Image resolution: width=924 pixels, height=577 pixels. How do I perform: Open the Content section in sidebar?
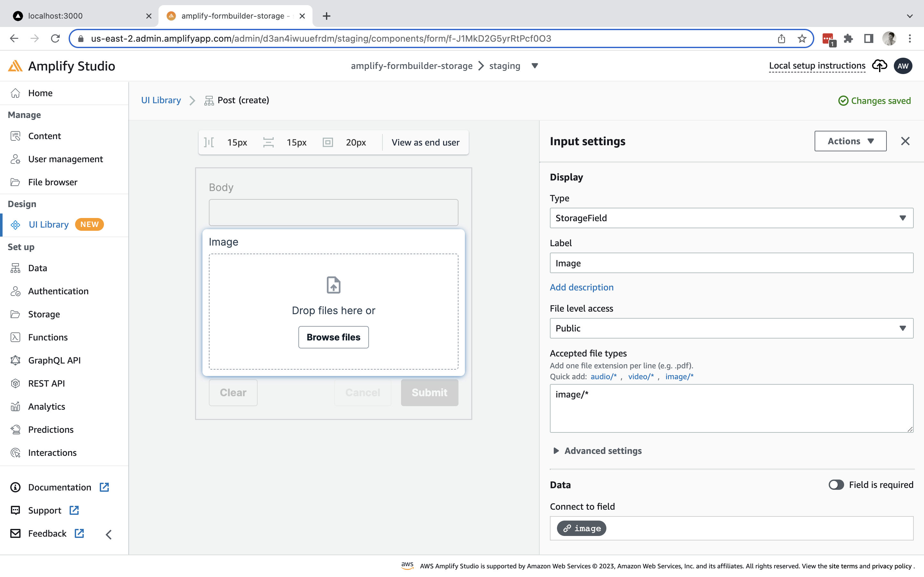44,136
